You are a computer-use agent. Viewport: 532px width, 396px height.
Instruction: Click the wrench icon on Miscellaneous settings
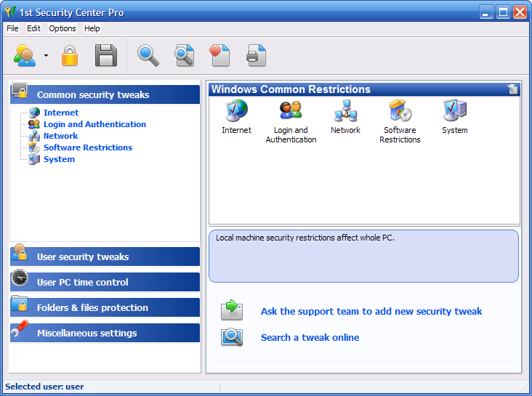pyautogui.click(x=20, y=329)
